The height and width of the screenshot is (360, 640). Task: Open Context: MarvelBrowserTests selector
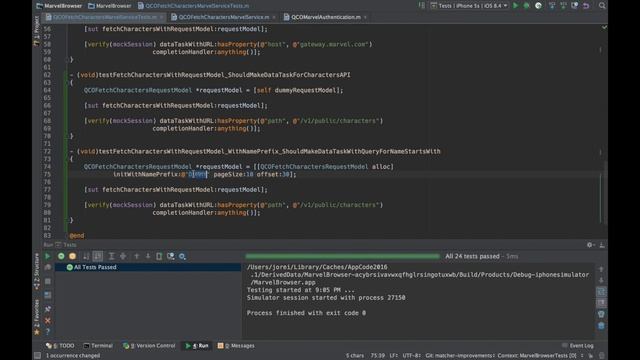[540, 356]
